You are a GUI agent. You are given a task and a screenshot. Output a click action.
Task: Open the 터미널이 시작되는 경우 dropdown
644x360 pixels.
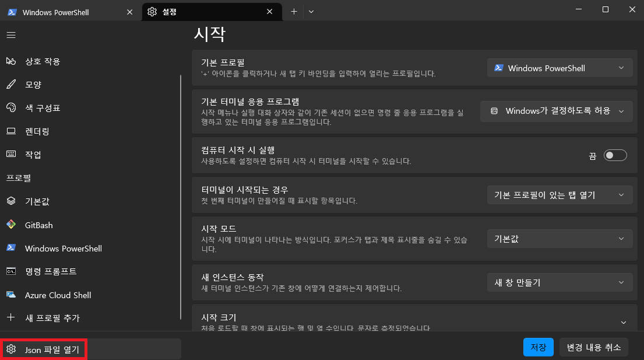560,195
